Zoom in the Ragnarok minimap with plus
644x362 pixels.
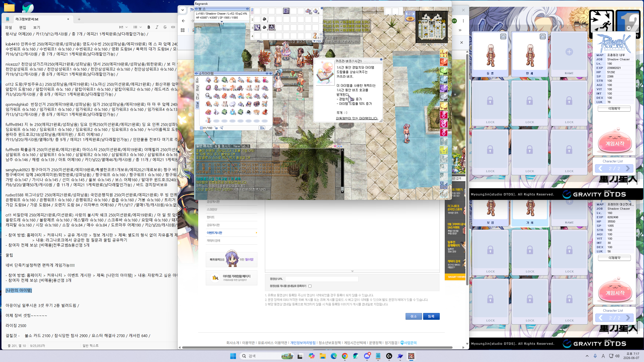435,44
